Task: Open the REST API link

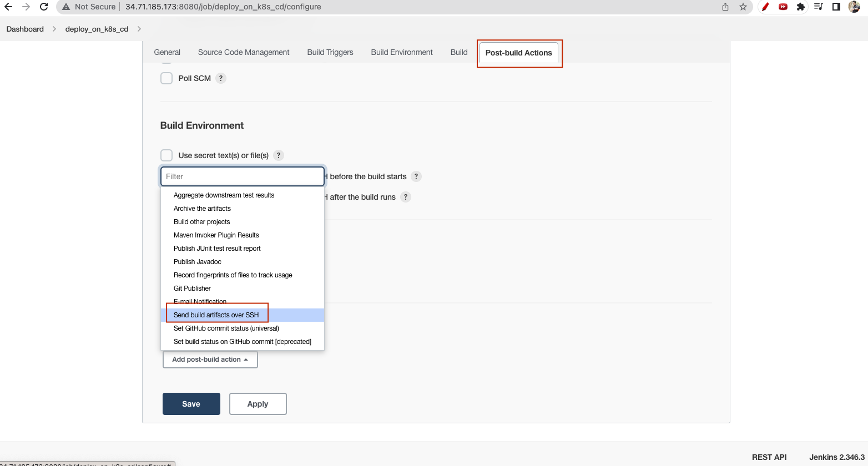Action: [769, 457]
